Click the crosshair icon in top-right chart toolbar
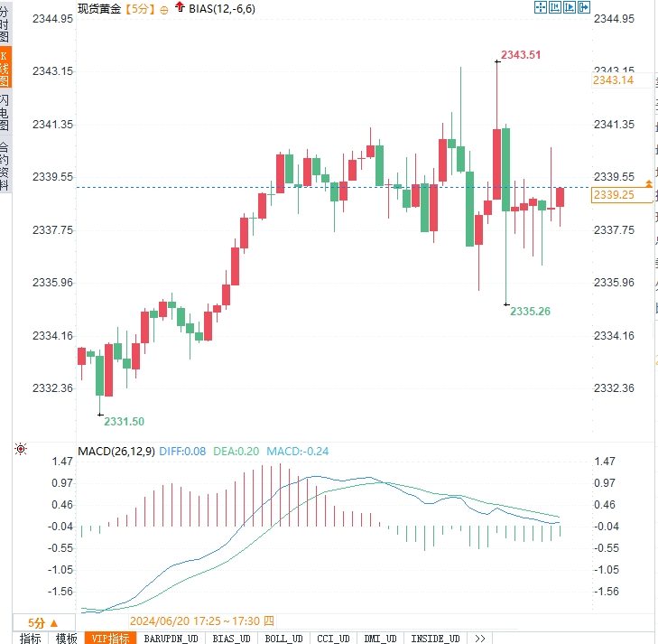658x644 pixels. click(541, 7)
